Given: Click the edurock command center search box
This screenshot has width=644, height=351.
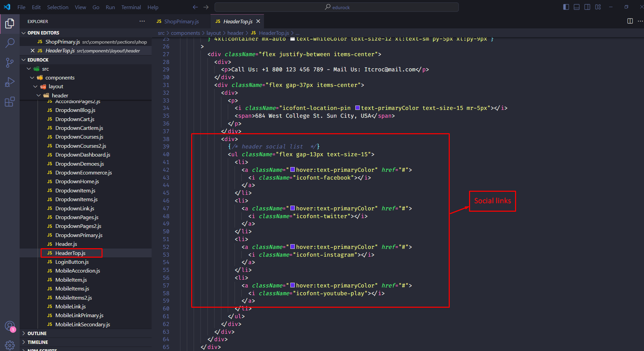Looking at the screenshot, I should 337,7.
